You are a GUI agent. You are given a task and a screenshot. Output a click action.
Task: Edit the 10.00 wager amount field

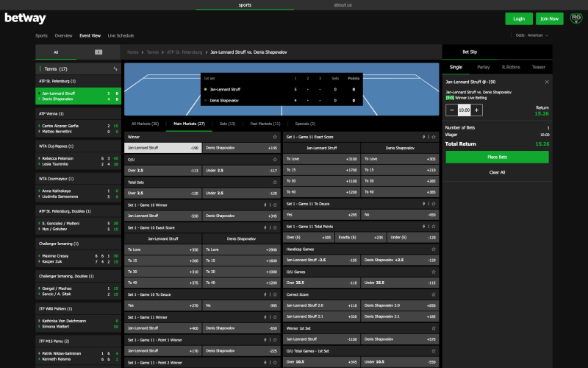pos(465,110)
